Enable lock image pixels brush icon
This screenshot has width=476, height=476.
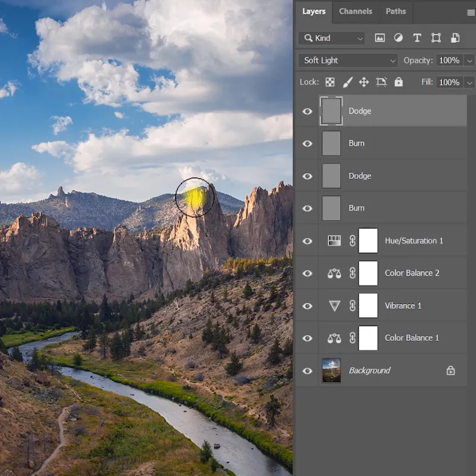click(x=347, y=82)
